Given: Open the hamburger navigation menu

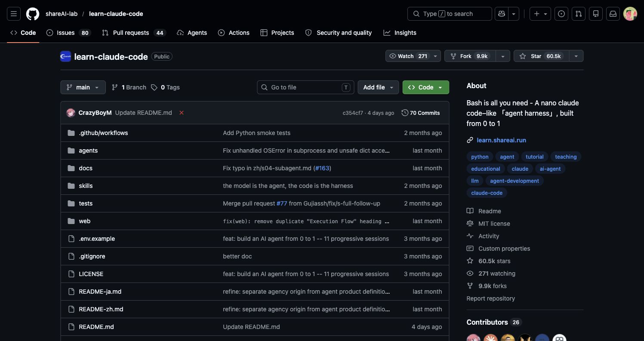Looking at the screenshot, I should [x=14, y=14].
